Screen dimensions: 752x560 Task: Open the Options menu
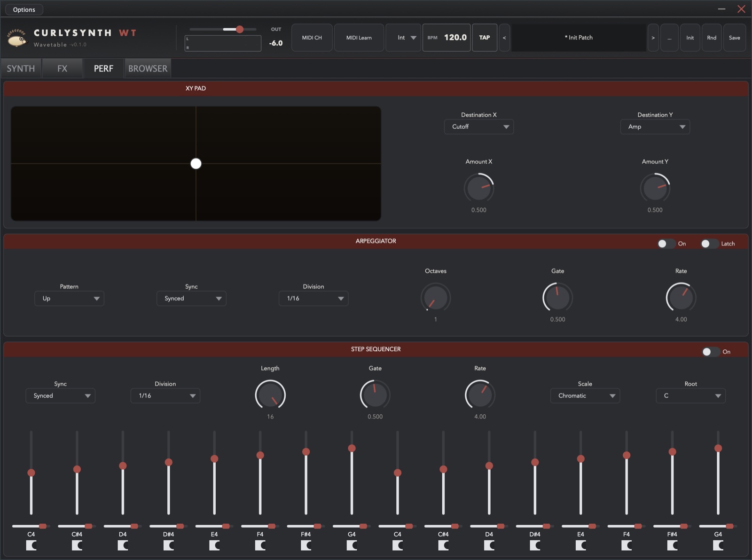click(x=24, y=9)
